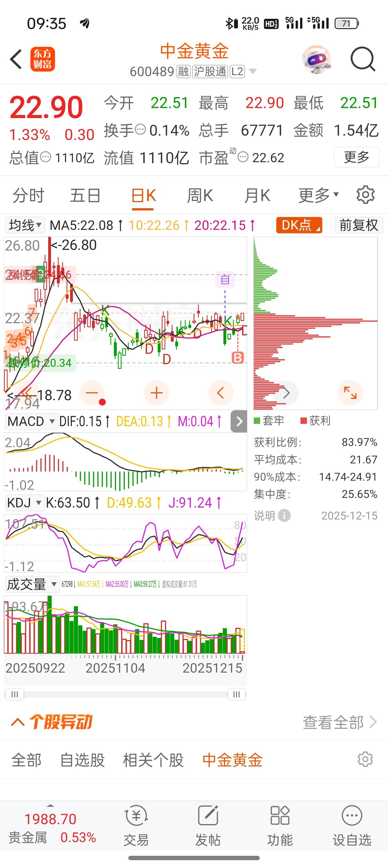Screen dimensions: 388x868
Task: Open the robot assistant avatar
Action: coord(317,59)
